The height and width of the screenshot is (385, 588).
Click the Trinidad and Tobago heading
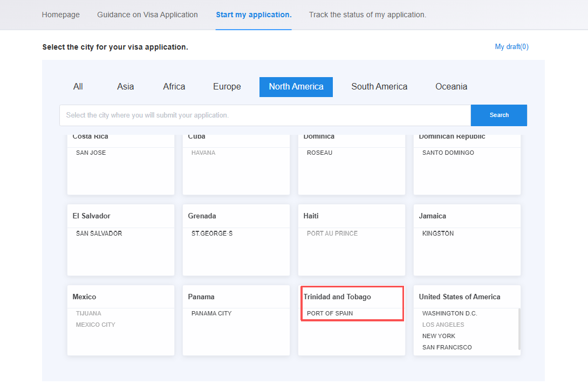337,297
